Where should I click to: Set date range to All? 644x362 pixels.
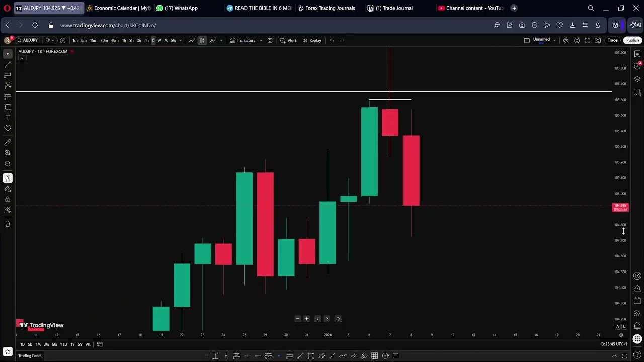coord(88,344)
